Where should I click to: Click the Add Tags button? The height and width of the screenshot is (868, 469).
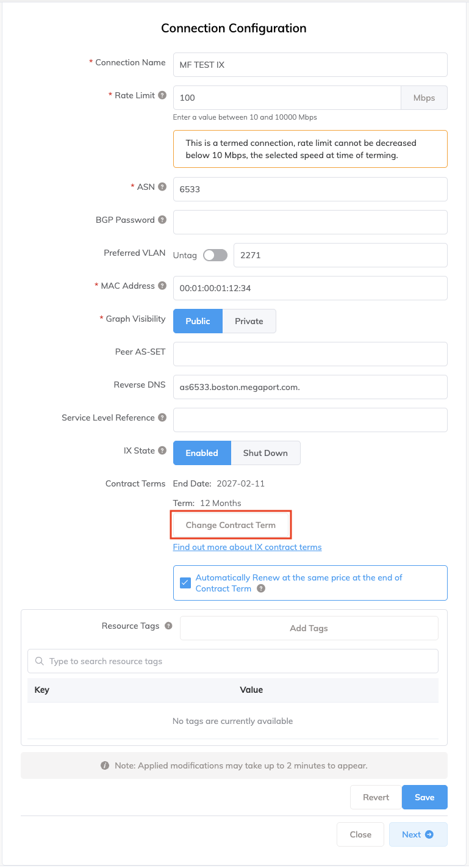[x=309, y=628]
